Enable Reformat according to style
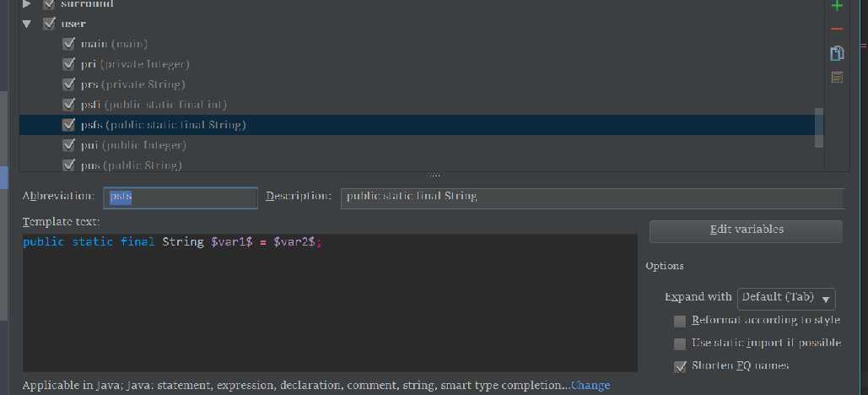This screenshot has height=395, width=868. pyautogui.click(x=680, y=322)
